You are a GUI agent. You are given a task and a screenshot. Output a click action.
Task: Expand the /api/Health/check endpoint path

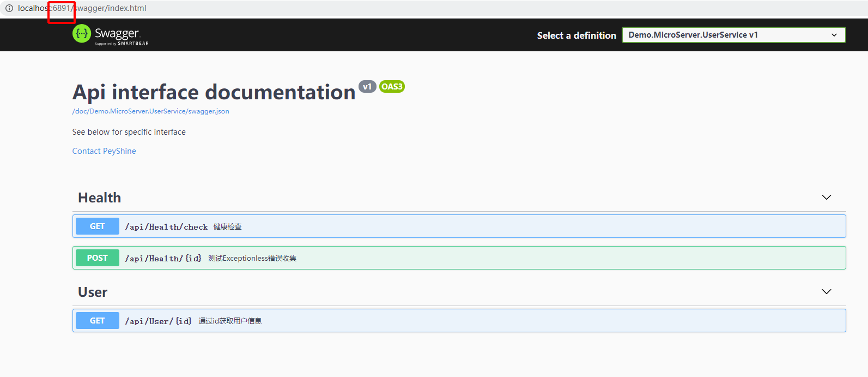tap(166, 227)
